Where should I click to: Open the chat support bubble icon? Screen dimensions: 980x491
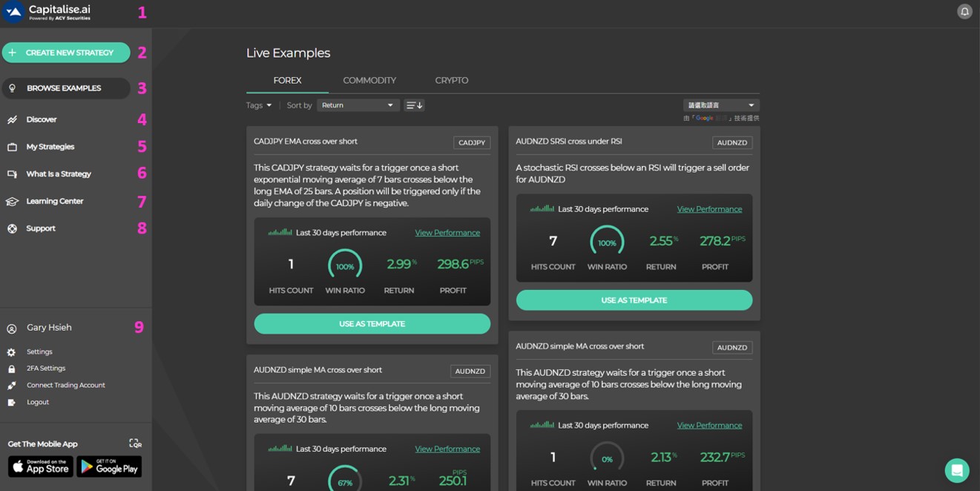coord(957,470)
